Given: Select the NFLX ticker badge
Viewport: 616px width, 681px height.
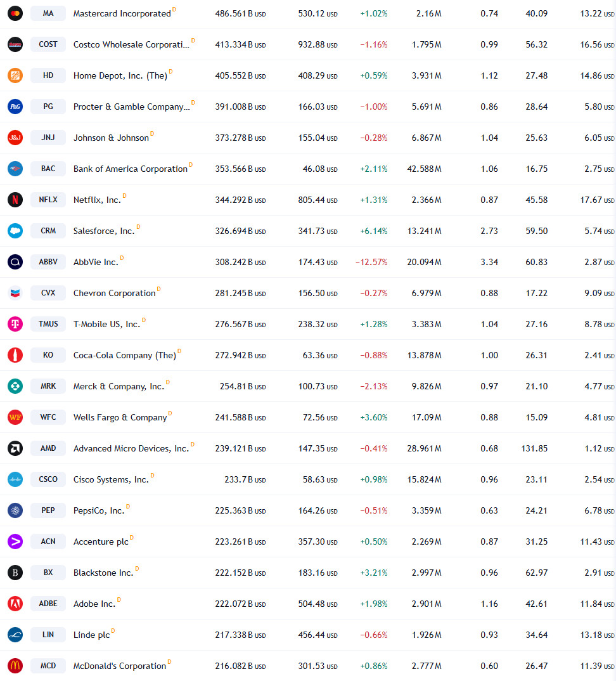Looking at the screenshot, I should tap(48, 200).
